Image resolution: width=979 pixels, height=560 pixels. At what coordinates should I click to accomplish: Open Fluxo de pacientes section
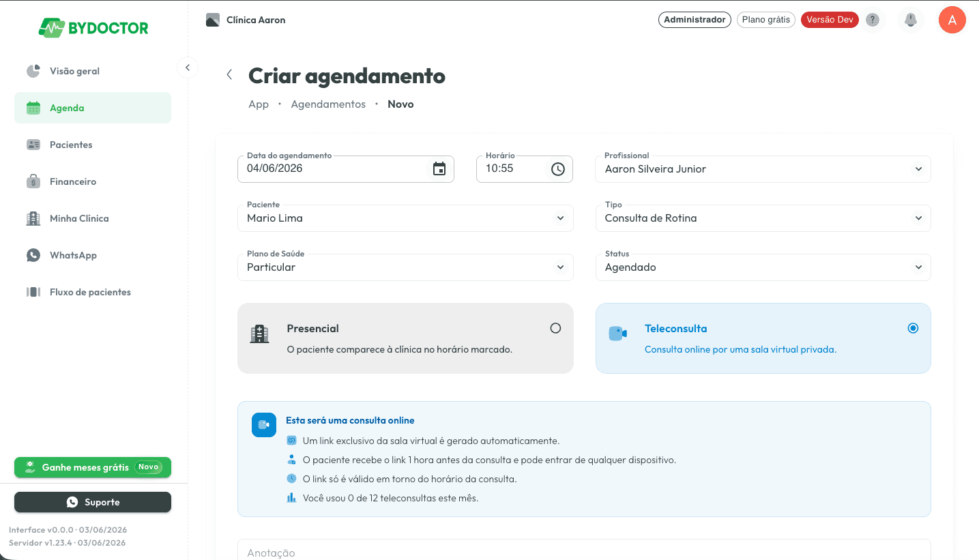coord(93,292)
